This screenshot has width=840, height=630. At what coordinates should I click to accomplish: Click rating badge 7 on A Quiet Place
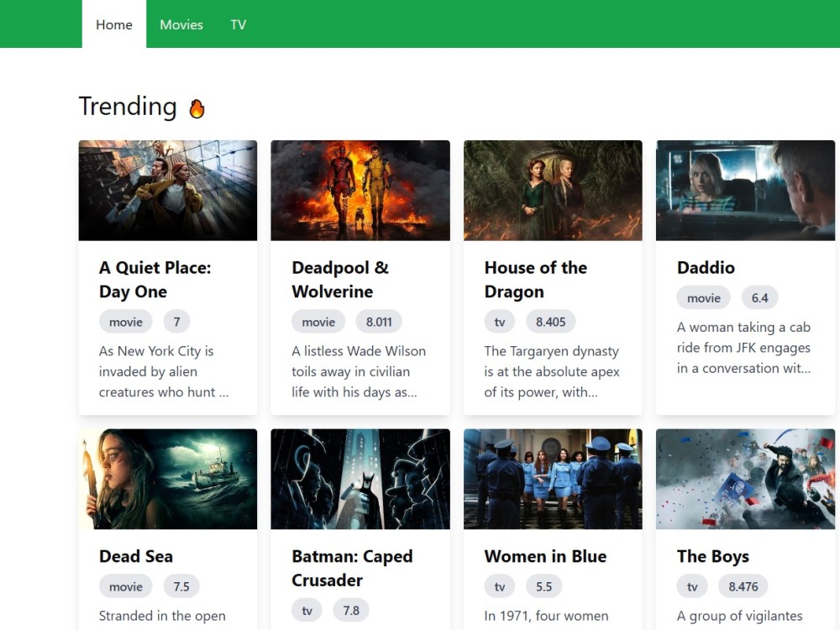click(176, 322)
